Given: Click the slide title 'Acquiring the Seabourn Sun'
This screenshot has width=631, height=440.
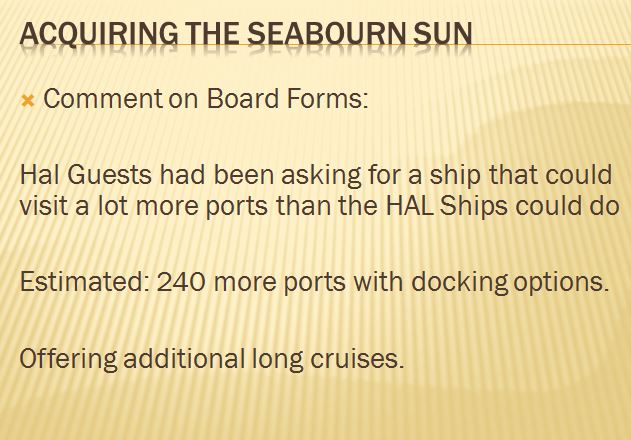Looking at the screenshot, I should (x=246, y=33).
